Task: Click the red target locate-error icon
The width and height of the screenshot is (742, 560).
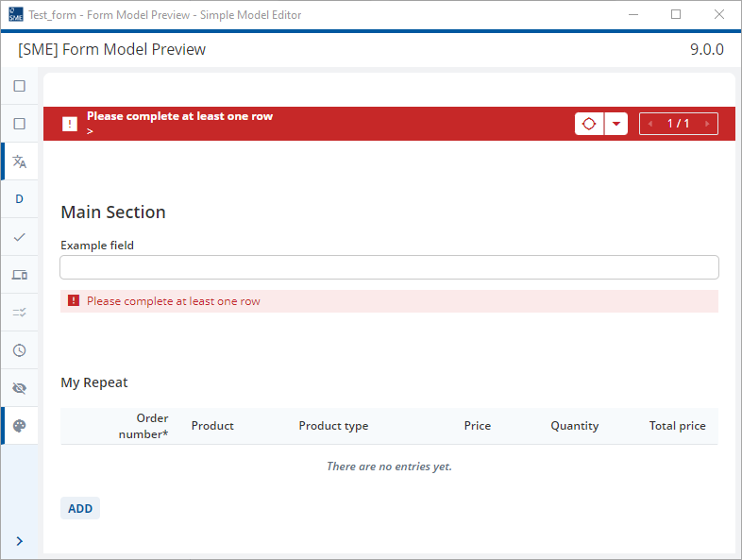Action: point(589,124)
